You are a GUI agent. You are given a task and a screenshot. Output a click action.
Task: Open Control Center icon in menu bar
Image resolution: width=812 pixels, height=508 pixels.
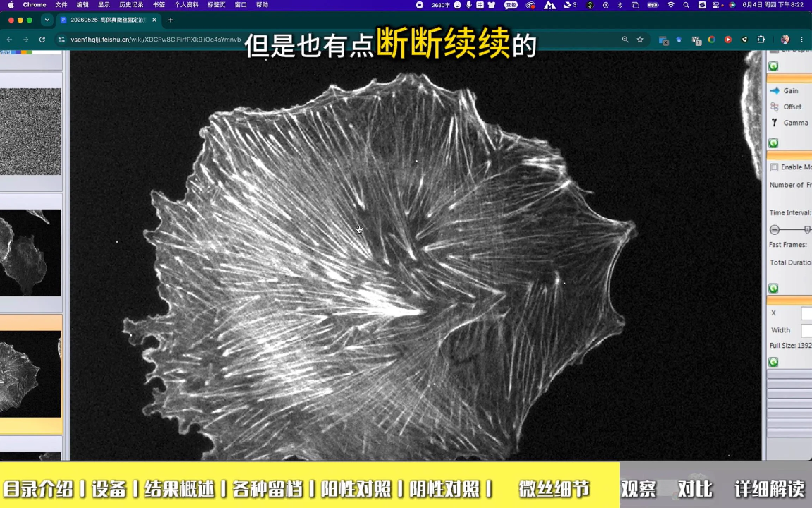tap(716, 5)
